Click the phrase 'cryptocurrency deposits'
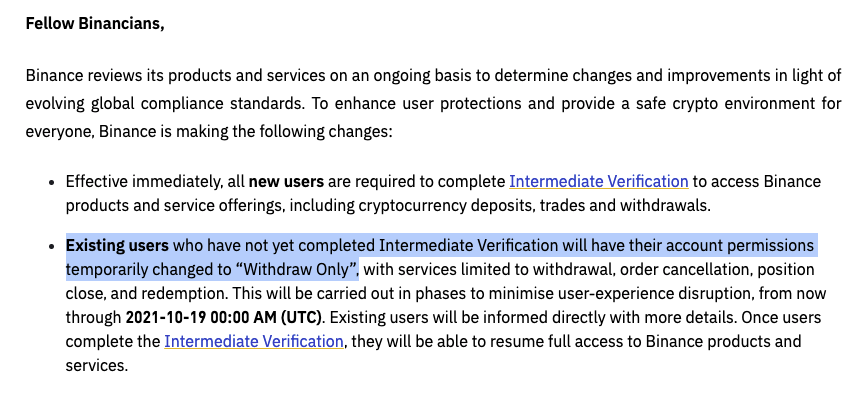The height and width of the screenshot is (402, 861). coord(446,206)
